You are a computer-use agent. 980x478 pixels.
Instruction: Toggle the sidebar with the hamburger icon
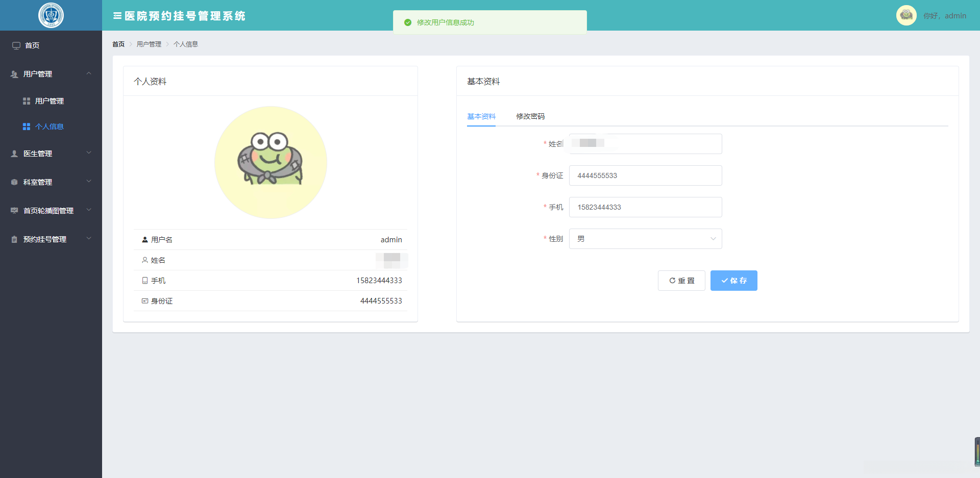[x=117, y=16]
